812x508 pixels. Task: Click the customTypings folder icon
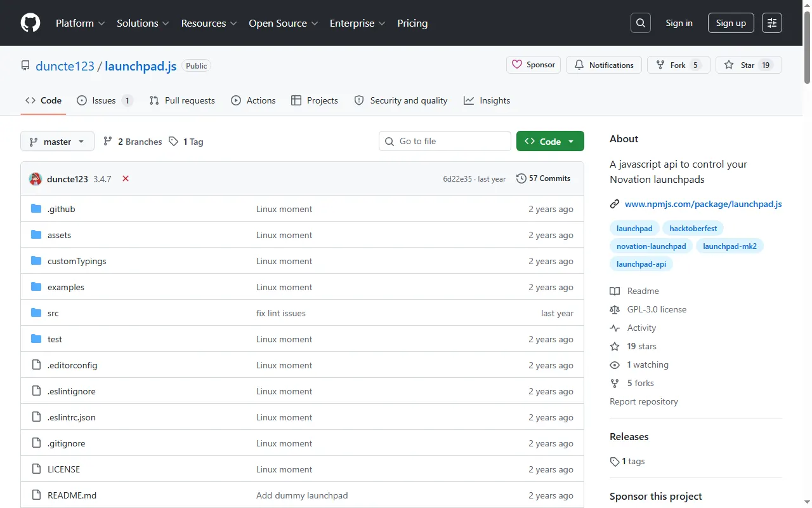pos(36,261)
